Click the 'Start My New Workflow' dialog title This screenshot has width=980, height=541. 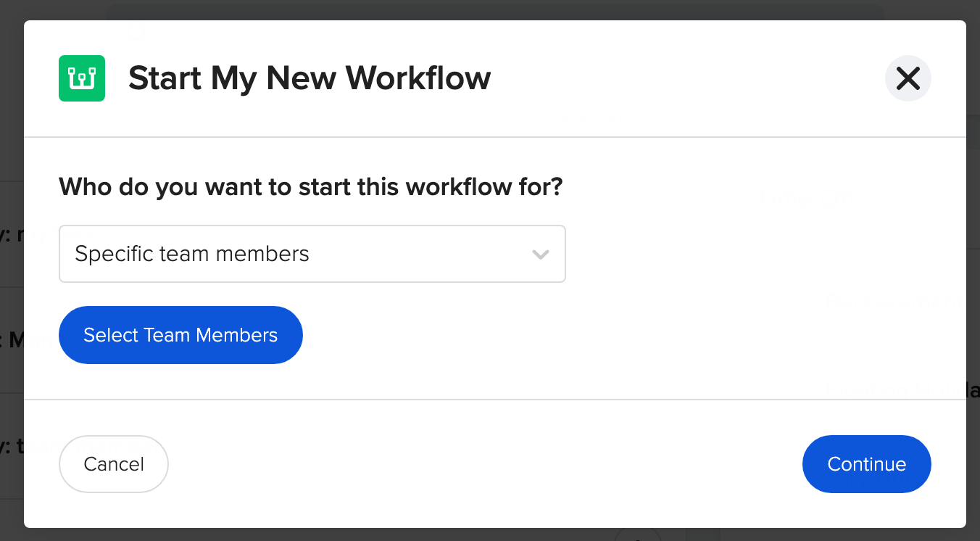click(x=310, y=78)
